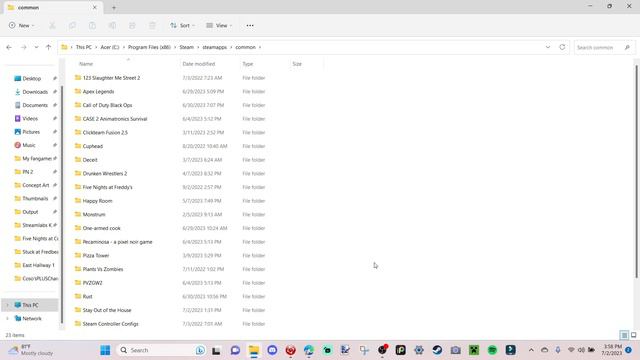The image size is (640, 360).
Task: Open File Explorer taskbar icon
Action: tap(254, 350)
